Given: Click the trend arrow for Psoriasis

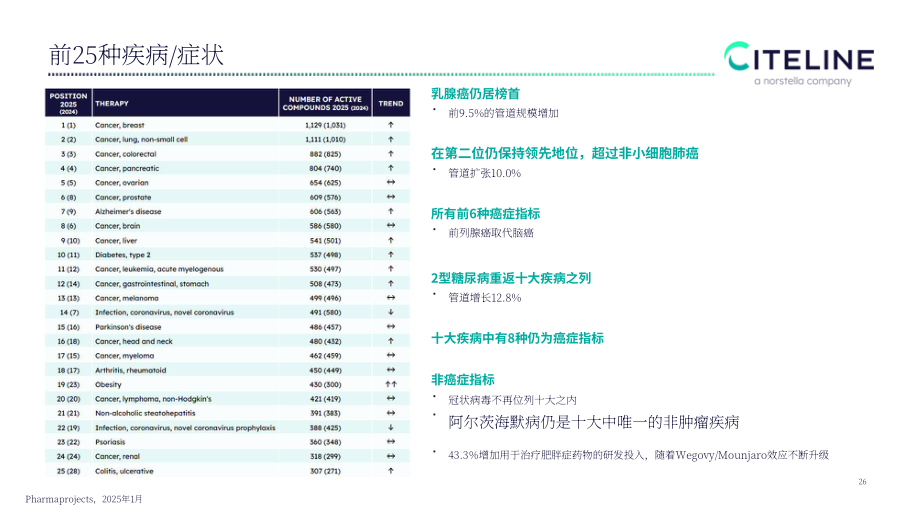Looking at the screenshot, I should (391, 442).
